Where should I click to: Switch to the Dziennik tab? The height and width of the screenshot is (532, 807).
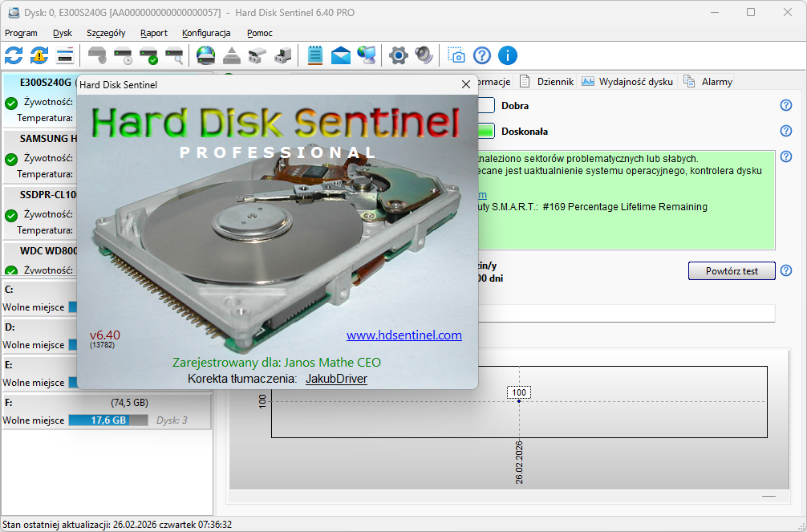click(x=546, y=81)
